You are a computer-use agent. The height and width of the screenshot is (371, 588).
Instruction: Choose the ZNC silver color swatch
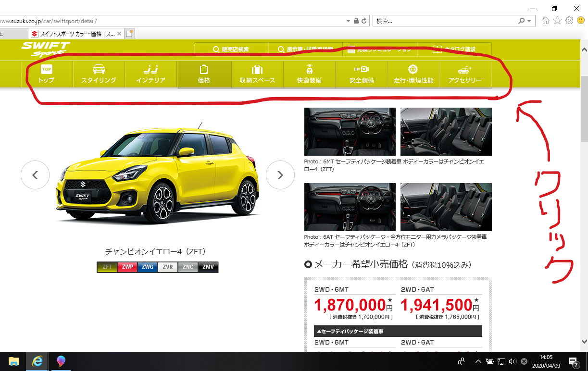click(188, 267)
